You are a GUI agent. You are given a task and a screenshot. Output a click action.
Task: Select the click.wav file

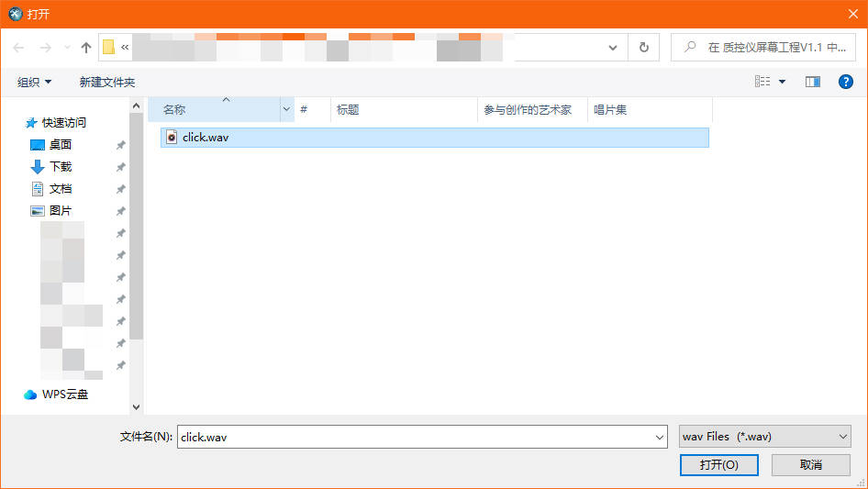pos(206,138)
